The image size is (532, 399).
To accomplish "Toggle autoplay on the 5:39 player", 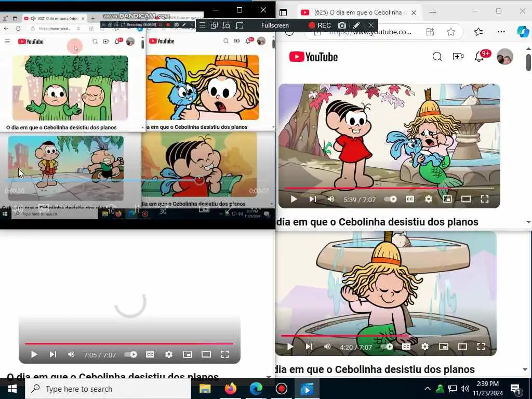I will [x=391, y=199].
